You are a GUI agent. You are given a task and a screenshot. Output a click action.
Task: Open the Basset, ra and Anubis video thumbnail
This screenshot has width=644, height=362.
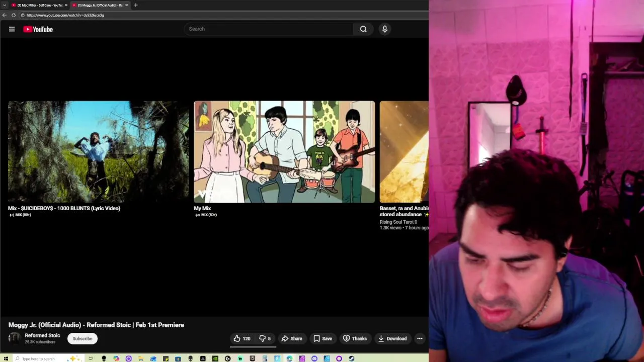tap(404, 152)
